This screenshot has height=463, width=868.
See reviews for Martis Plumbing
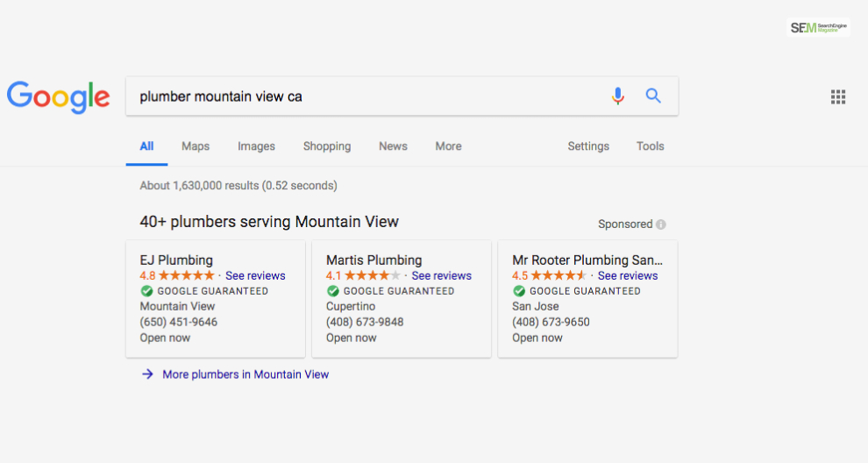point(441,276)
